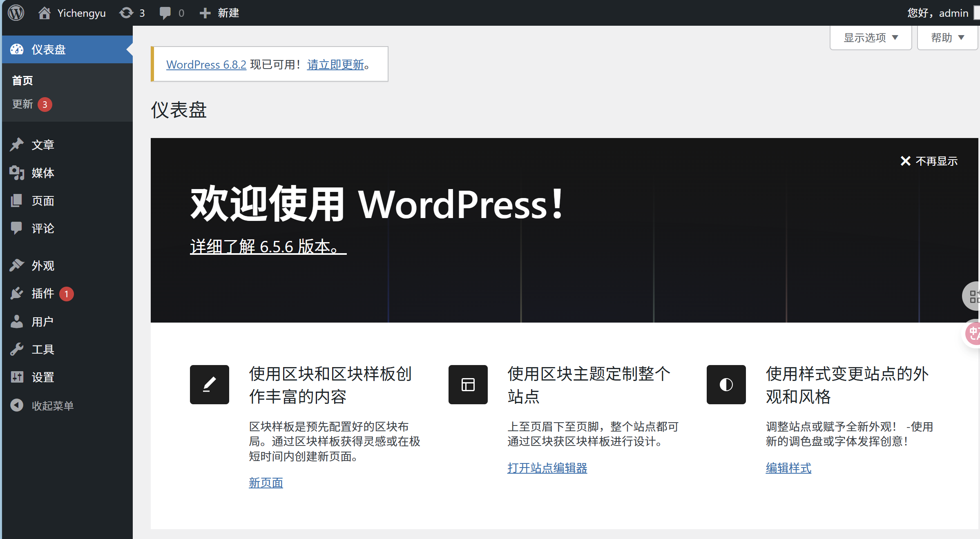
Task: Click the pink translate widget at right edge
Action: pos(973,333)
